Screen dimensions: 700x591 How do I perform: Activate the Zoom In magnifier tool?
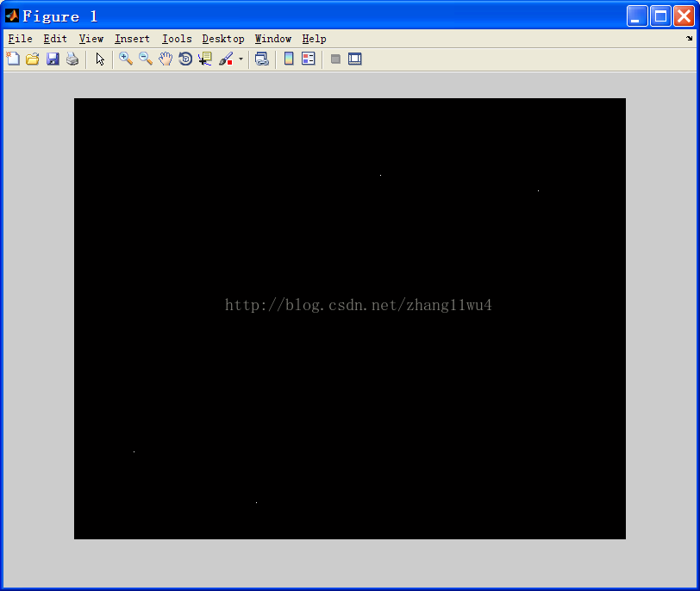pos(126,59)
